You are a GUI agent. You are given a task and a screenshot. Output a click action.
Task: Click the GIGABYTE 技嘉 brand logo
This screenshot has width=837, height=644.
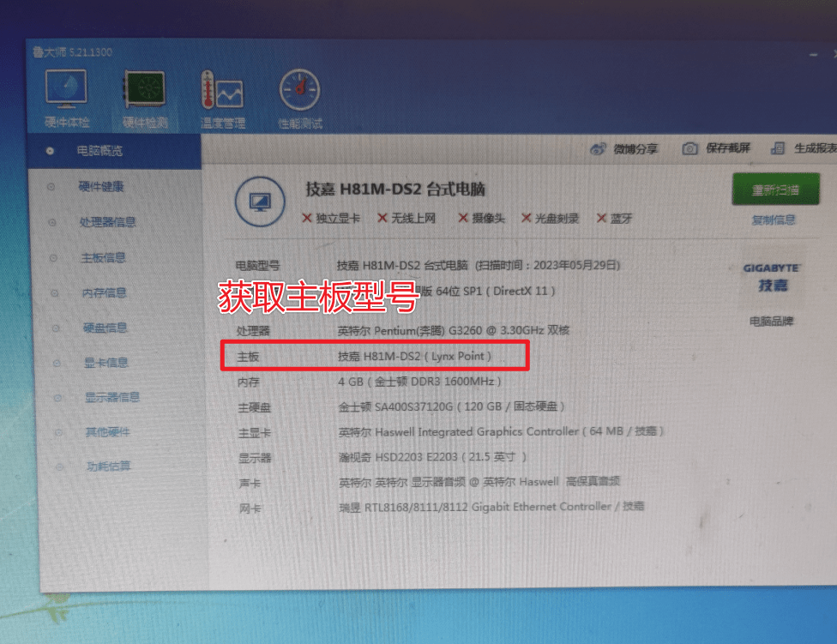pos(772,278)
